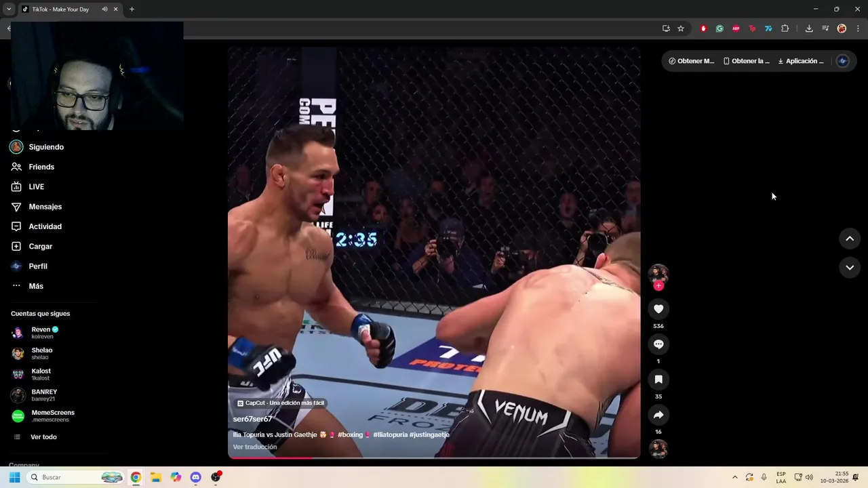
Task: Open the tab search dropdown arrow
Action: [9, 9]
